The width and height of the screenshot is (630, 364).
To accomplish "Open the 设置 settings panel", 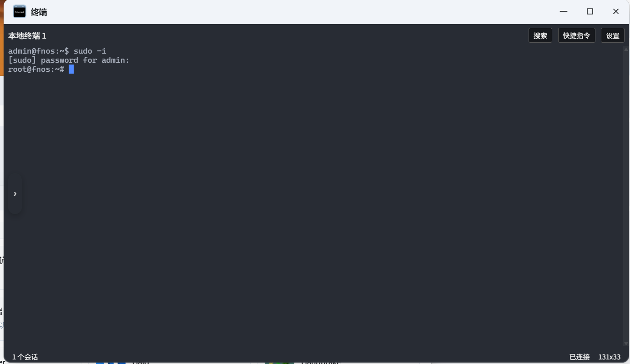I will [613, 35].
